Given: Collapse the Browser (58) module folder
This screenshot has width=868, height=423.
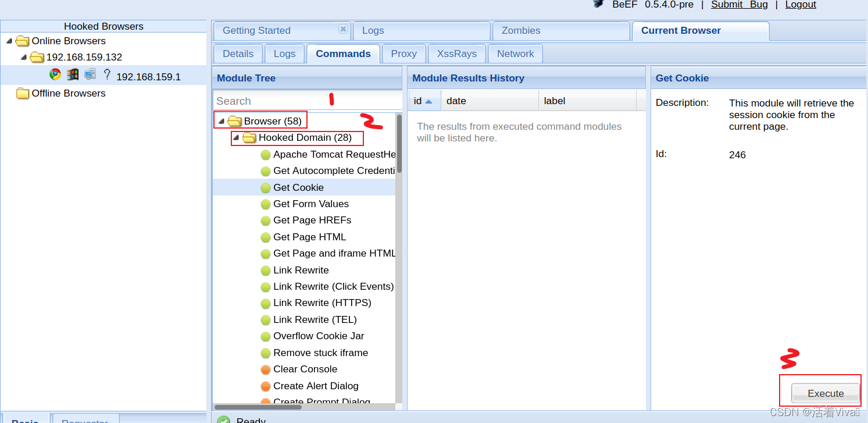Looking at the screenshot, I should [222, 121].
